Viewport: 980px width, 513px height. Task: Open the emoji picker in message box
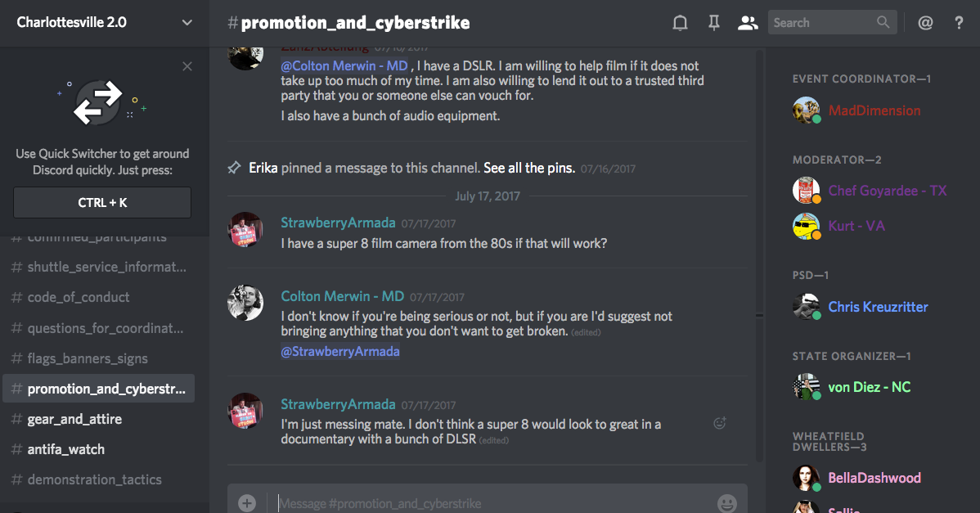click(727, 503)
